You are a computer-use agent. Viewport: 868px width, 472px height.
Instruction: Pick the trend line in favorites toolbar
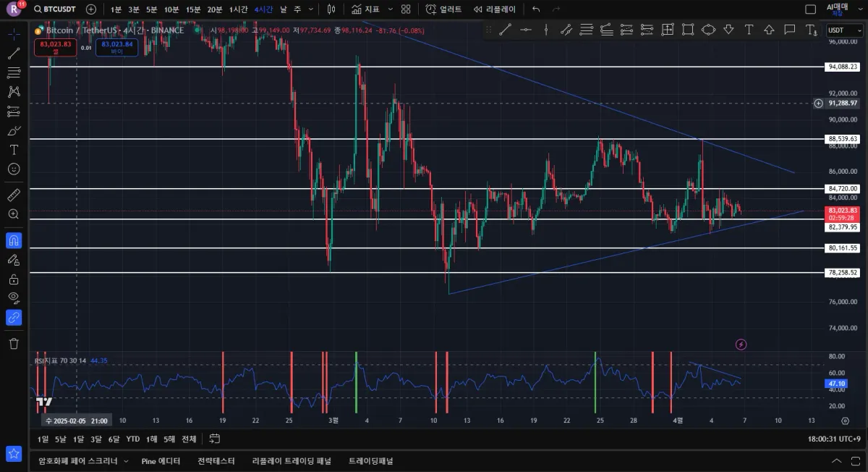pos(506,30)
